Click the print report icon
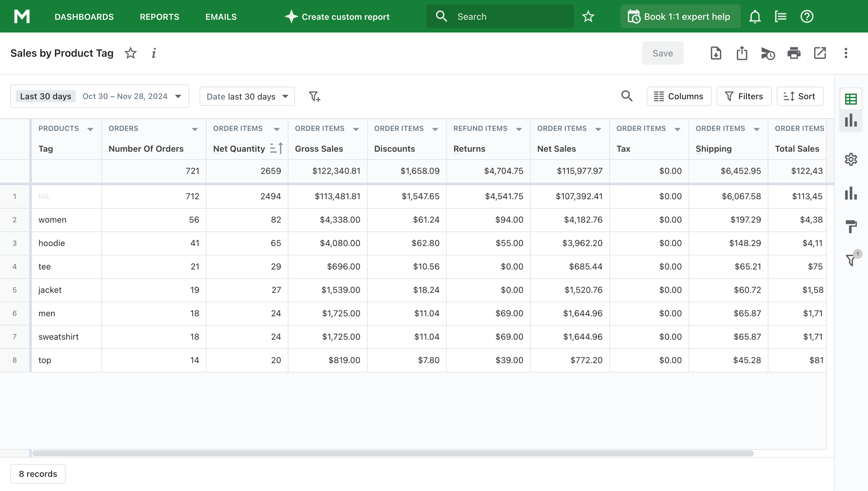 tap(794, 53)
